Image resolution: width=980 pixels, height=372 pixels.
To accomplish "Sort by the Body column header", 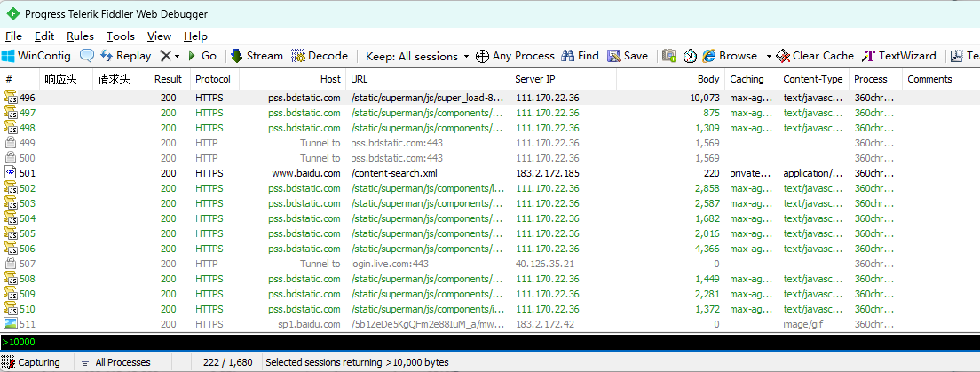I will point(670,79).
